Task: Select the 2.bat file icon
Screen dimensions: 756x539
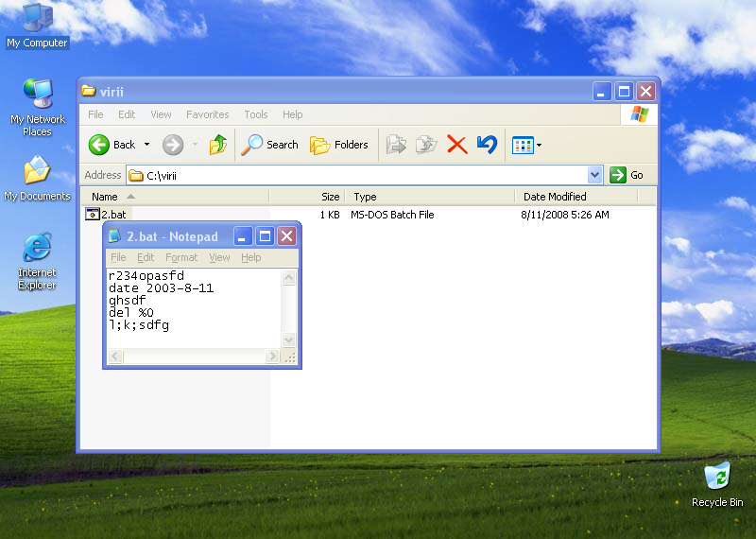Action: click(x=92, y=214)
